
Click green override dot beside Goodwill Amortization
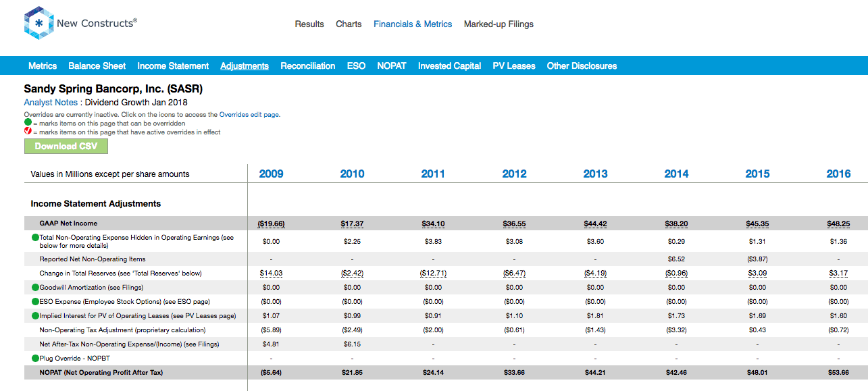pos(35,288)
